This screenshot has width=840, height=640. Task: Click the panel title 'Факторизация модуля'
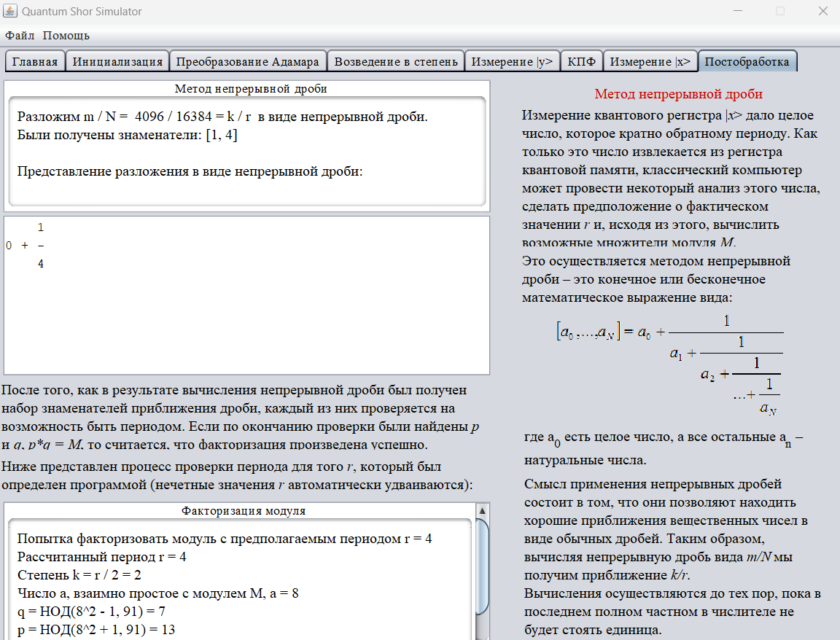click(x=244, y=511)
